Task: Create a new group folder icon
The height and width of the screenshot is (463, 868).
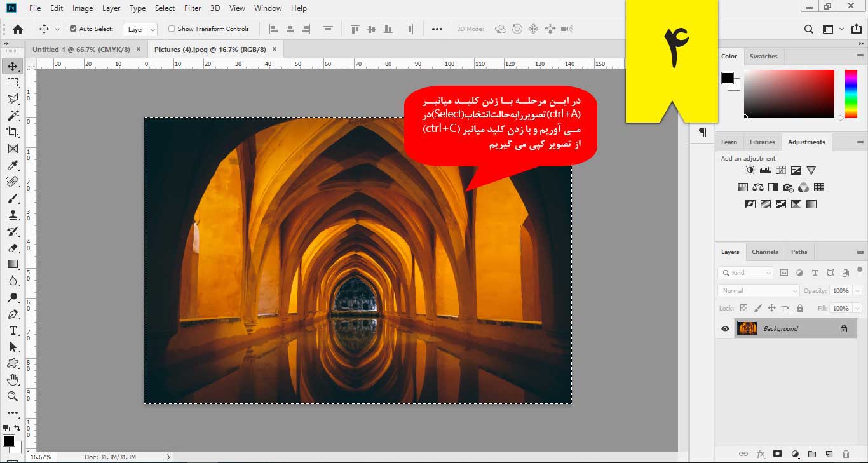Action: [x=812, y=454]
